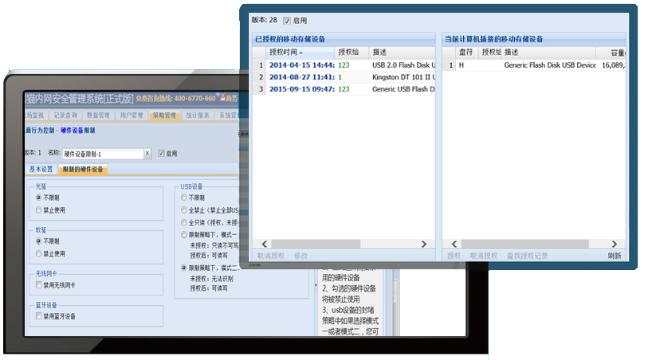645x360 pixels.
Task: Click 取消授权 under authorized devices list
Action: [x=271, y=256]
